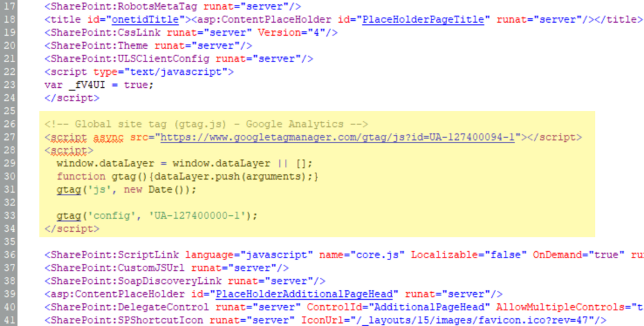The width and height of the screenshot is (644, 326).
Task: Click the SharePoint:SoapDiscoveryLink tag line
Action: coord(185,281)
